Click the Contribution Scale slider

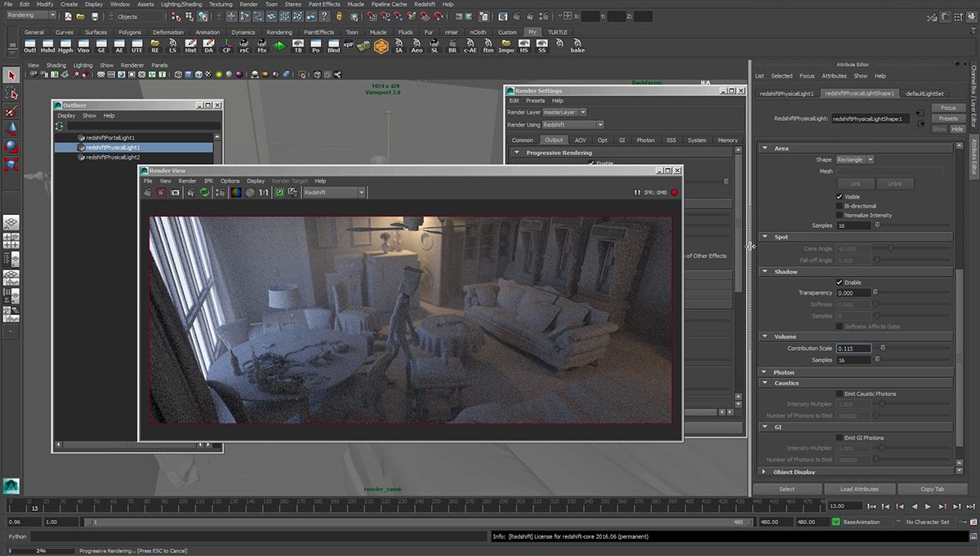point(882,349)
